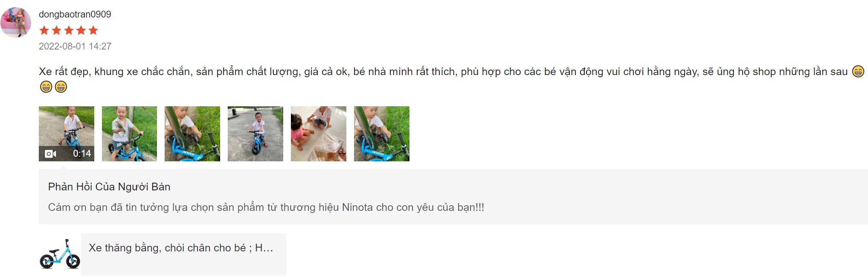Open the reviewer's profile avatar
This screenshot has width=868, height=277.
coord(16,22)
